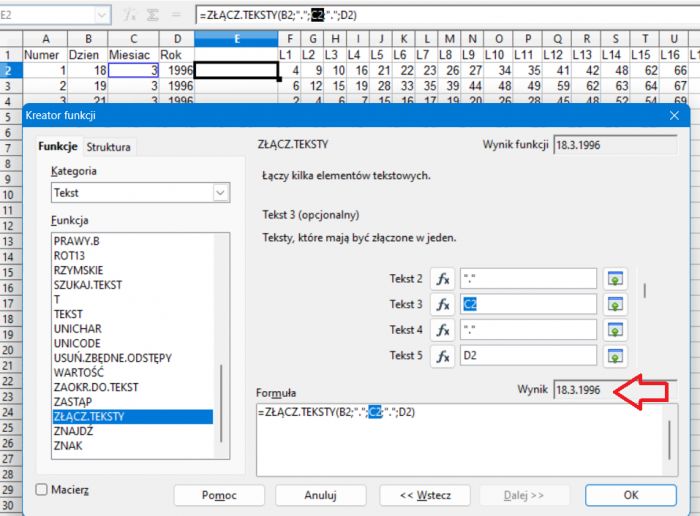Click into the Tekst 2 input field
The height and width of the screenshot is (516, 700).
click(528, 279)
